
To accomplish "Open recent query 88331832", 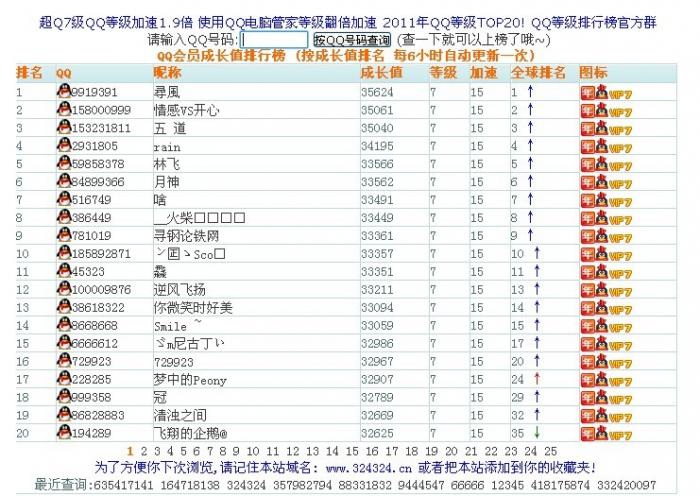I will pyautogui.click(x=365, y=485).
